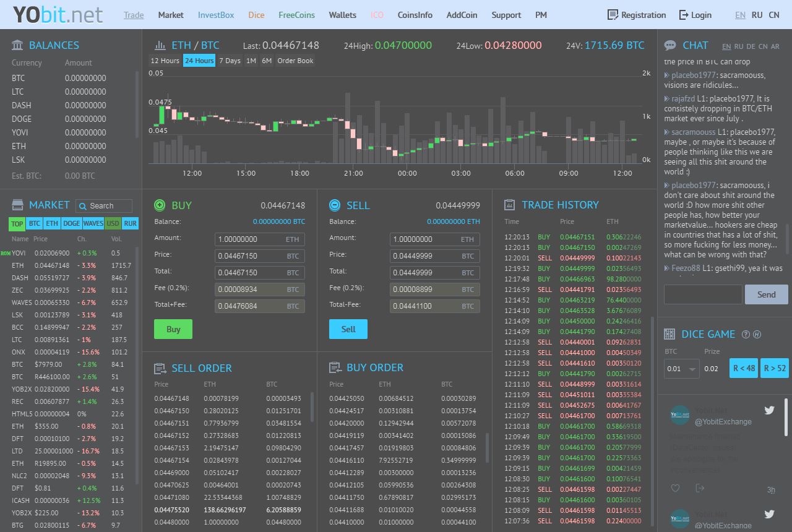The width and height of the screenshot is (792, 532).
Task: Open the FreeCoins menu item
Action: 296,15
